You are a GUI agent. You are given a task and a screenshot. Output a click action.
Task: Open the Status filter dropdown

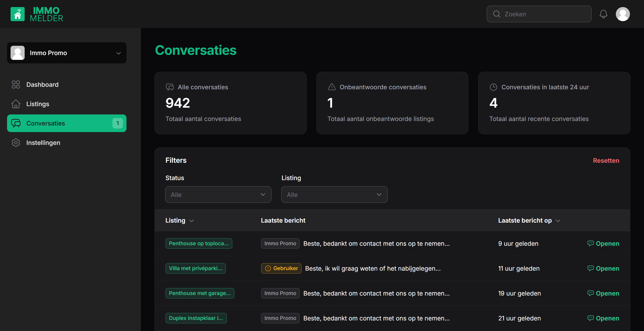point(218,195)
